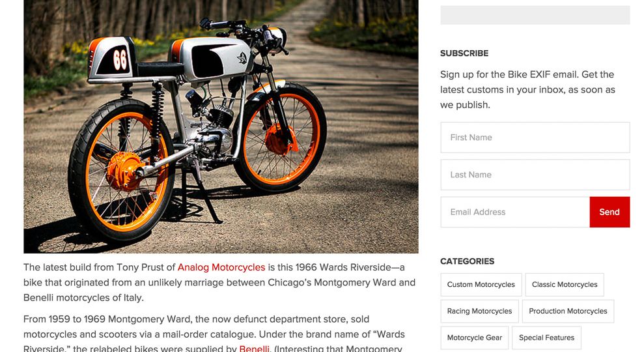This screenshot has height=352, width=644.
Task: Click the Wards Riverside motorcycle photo
Action: click(x=221, y=126)
